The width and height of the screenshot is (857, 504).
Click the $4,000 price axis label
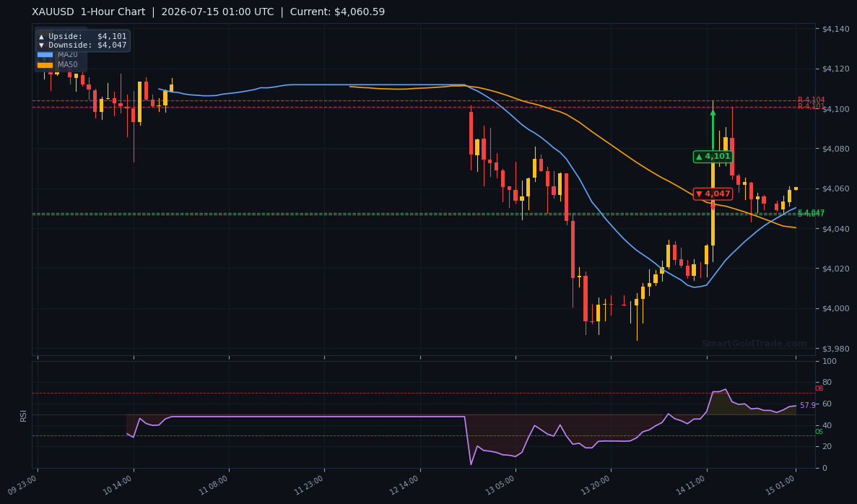click(835, 309)
